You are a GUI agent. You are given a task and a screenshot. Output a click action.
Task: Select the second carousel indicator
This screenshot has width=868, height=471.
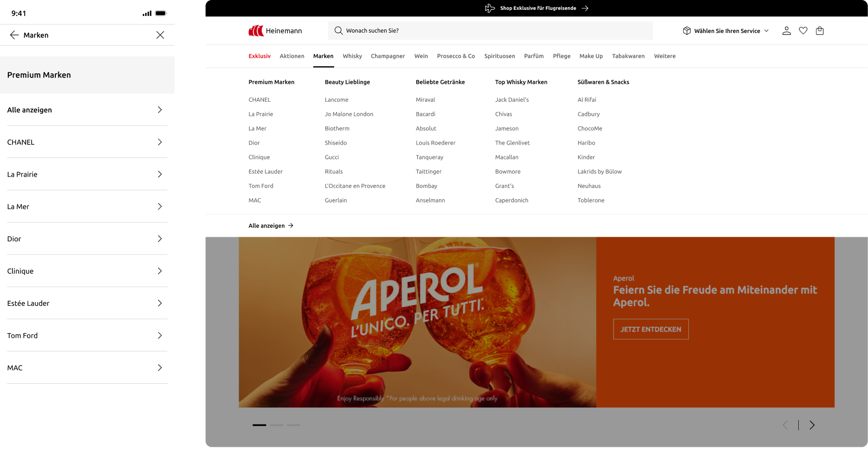277,425
